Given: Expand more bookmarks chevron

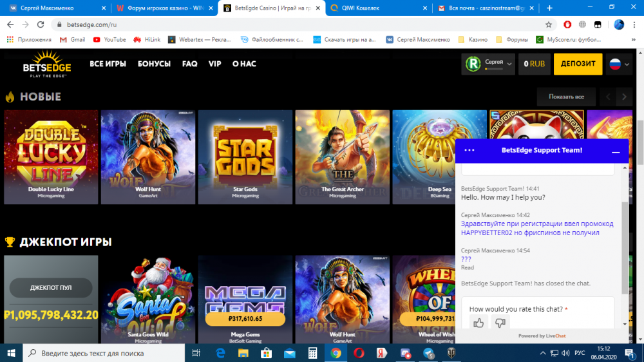Looking at the screenshot, I should tap(633, 40).
